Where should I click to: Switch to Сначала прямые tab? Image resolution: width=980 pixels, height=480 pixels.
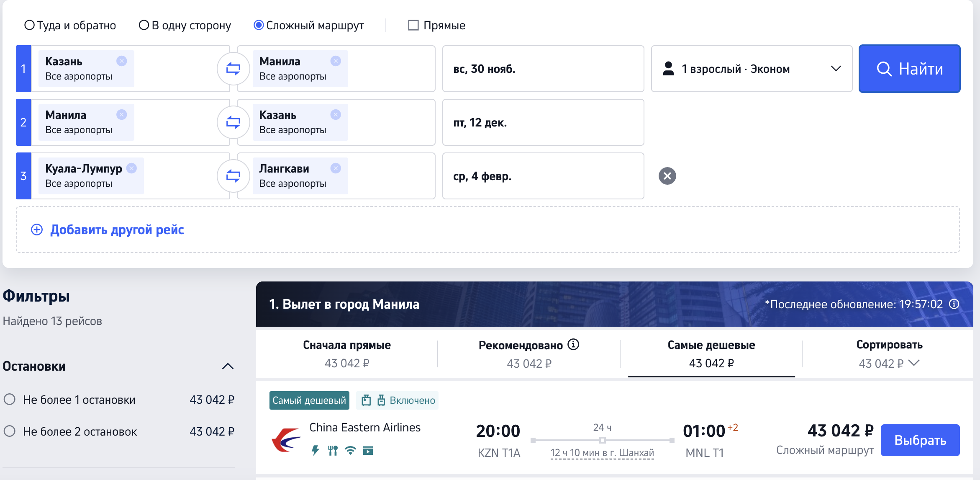click(x=347, y=354)
